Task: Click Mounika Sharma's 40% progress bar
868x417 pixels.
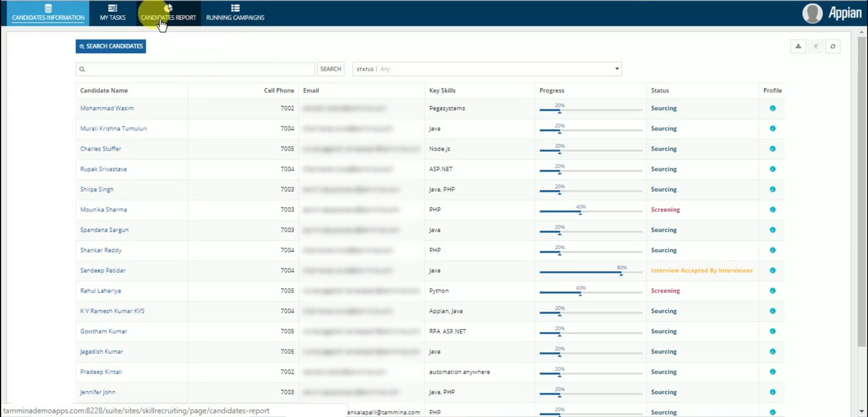Action: click(591, 211)
